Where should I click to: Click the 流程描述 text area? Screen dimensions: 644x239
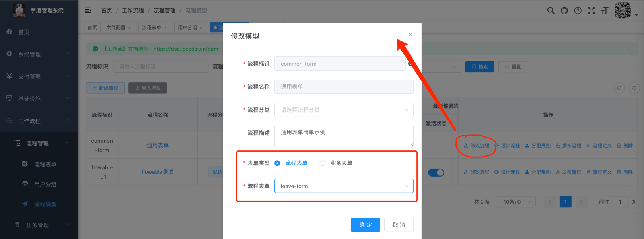point(344,136)
